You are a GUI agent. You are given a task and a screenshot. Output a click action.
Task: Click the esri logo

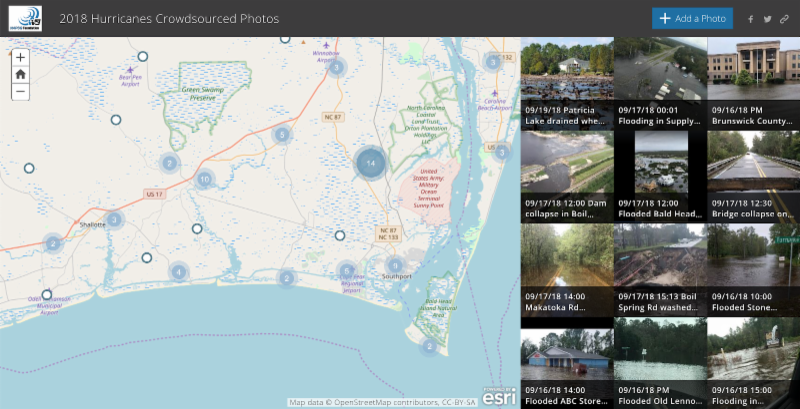click(x=499, y=396)
